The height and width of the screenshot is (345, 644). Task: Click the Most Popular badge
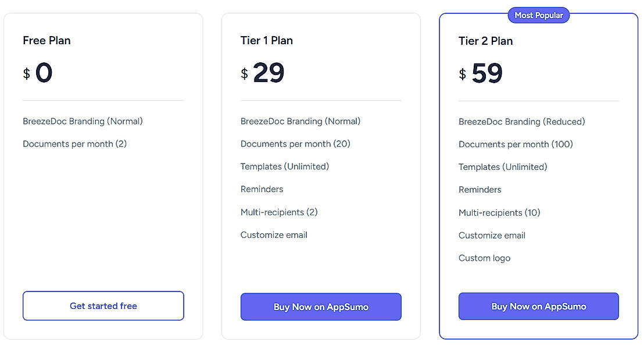(539, 15)
